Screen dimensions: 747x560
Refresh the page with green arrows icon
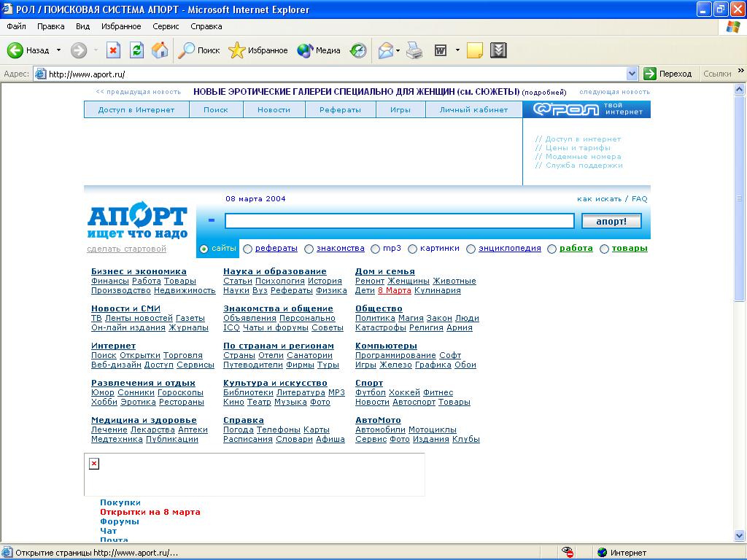pyautogui.click(x=136, y=50)
